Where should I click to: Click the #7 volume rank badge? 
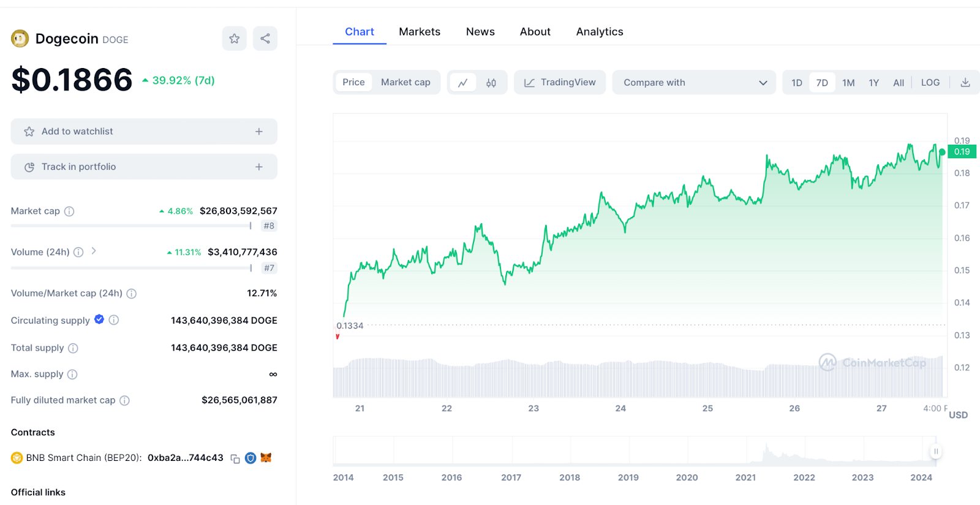click(x=269, y=268)
